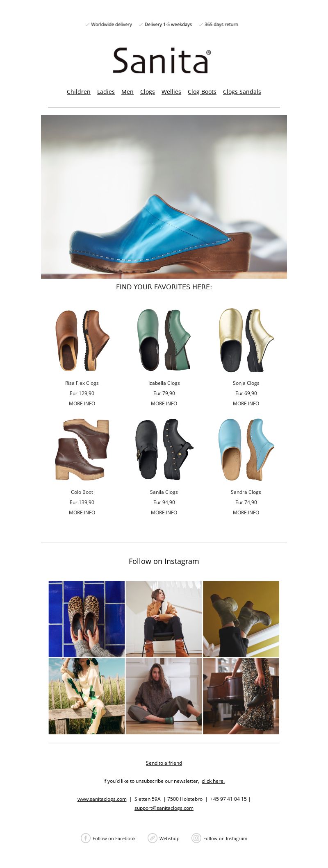The image size is (328, 868).
Task: Select Clogs Sandals in the navigation
Action: point(242,92)
